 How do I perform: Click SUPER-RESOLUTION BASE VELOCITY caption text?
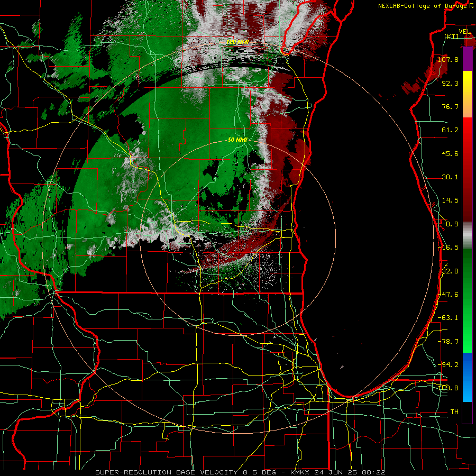167,472
